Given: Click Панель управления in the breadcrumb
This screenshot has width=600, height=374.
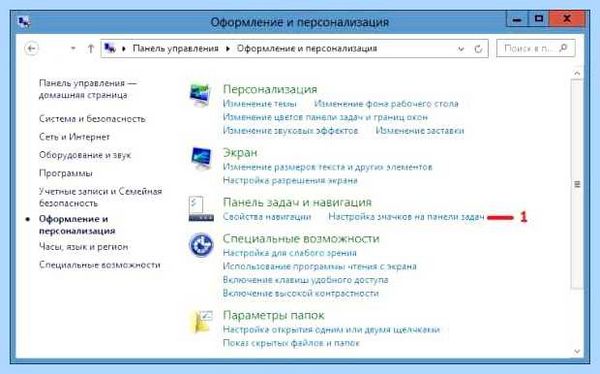Looking at the screenshot, I should [175, 49].
